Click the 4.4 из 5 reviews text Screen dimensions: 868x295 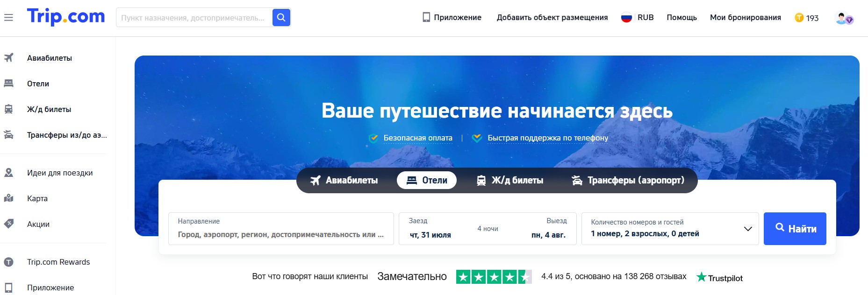tap(614, 276)
